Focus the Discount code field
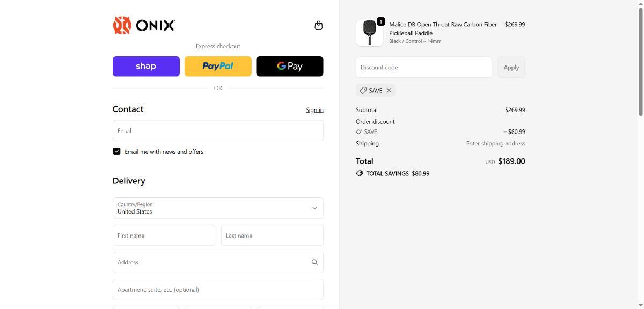The width and height of the screenshot is (644, 309). (423, 67)
